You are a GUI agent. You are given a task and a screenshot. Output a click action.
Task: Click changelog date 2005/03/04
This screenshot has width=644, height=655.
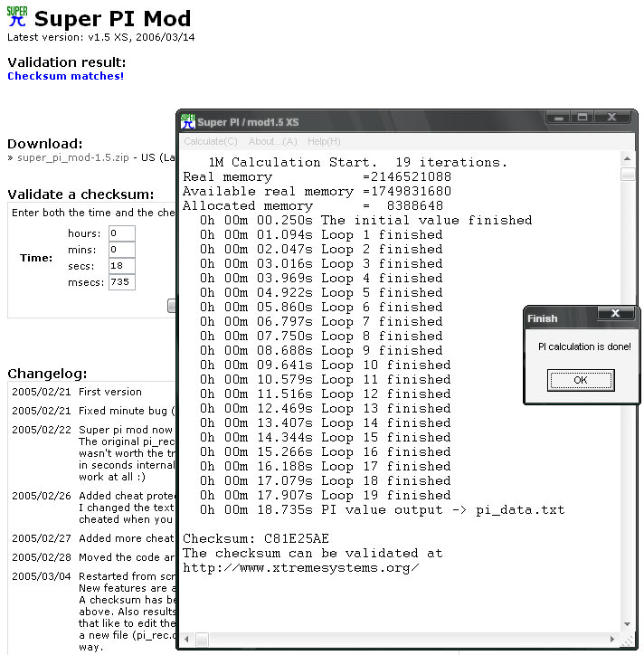[42, 576]
